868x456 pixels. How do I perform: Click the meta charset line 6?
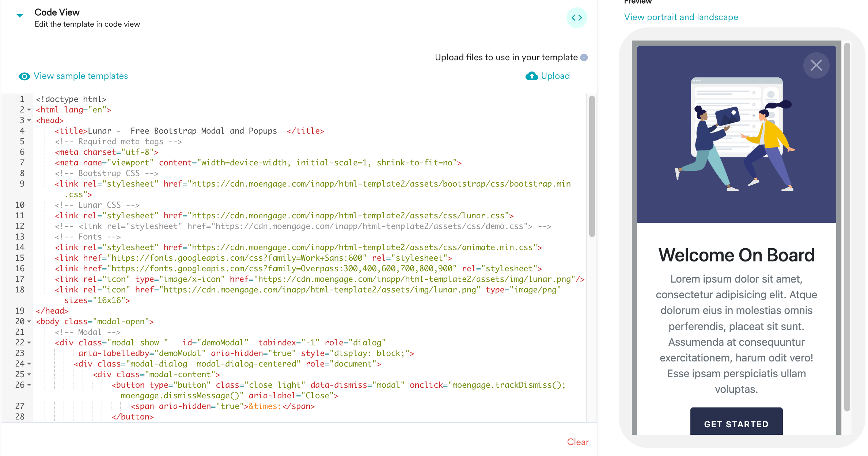(107, 152)
